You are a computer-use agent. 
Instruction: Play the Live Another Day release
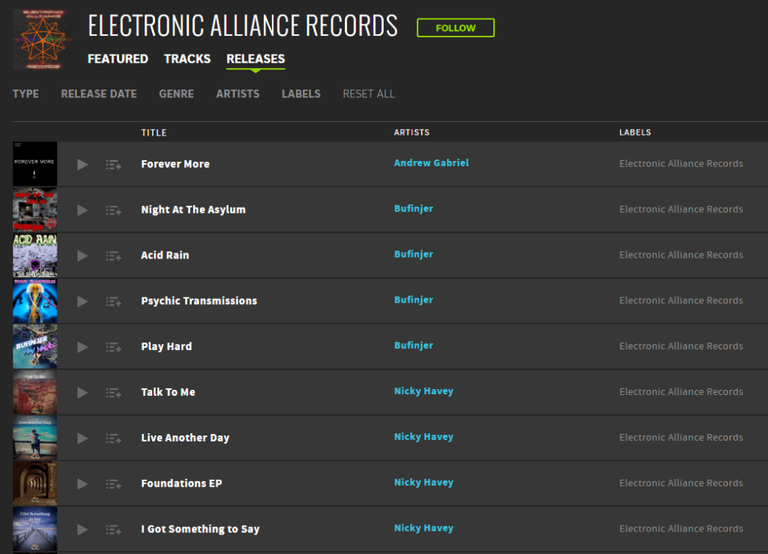(x=82, y=438)
